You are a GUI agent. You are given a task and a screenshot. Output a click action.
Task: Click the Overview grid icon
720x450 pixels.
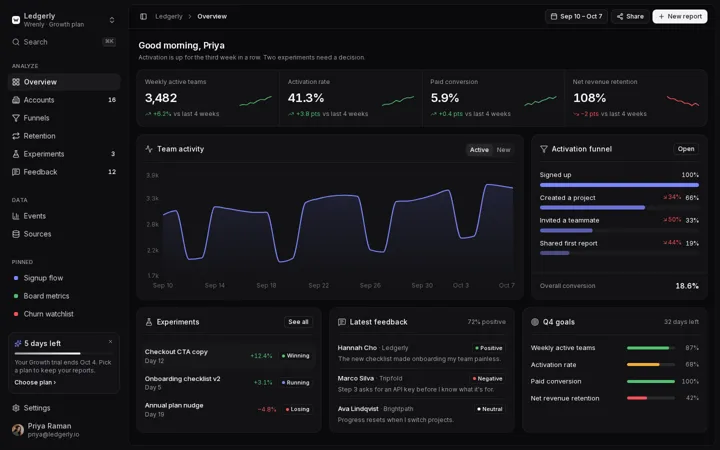tap(16, 82)
